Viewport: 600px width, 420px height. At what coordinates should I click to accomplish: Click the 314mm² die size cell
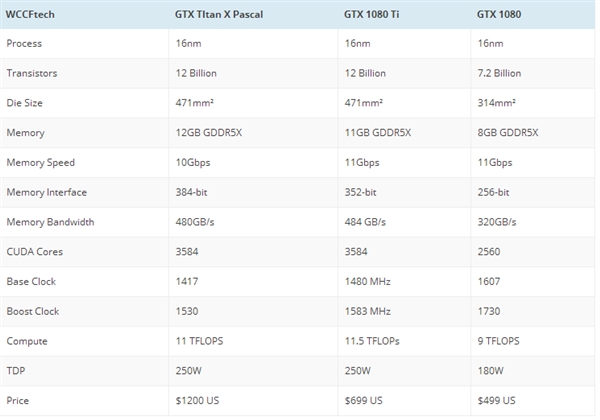(498, 102)
